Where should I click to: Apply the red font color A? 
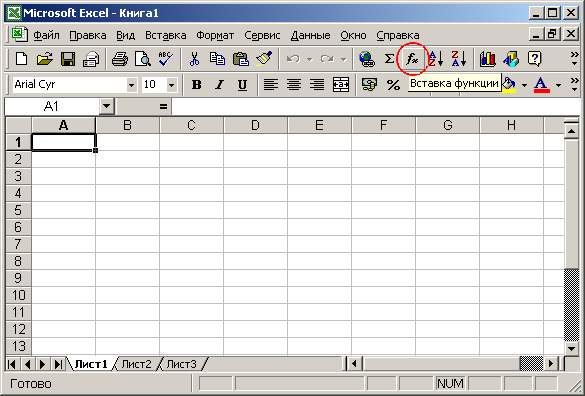coord(542,85)
